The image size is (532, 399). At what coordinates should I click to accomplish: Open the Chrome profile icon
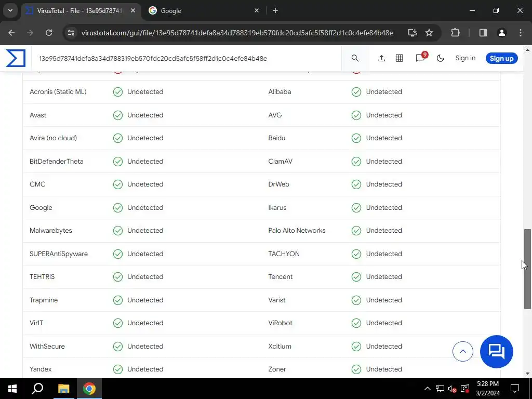tap(502, 33)
